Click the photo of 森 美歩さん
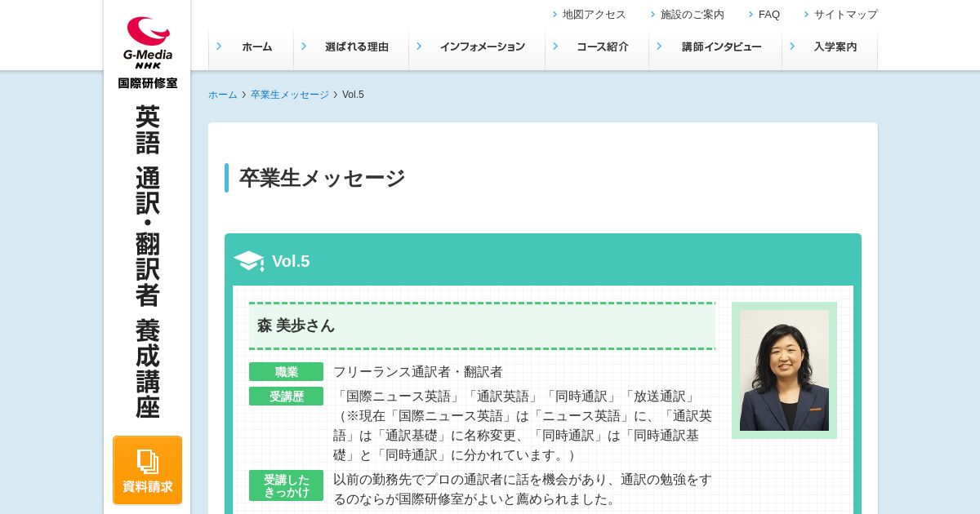Screen dimensions: 980x514 [x=784, y=370]
